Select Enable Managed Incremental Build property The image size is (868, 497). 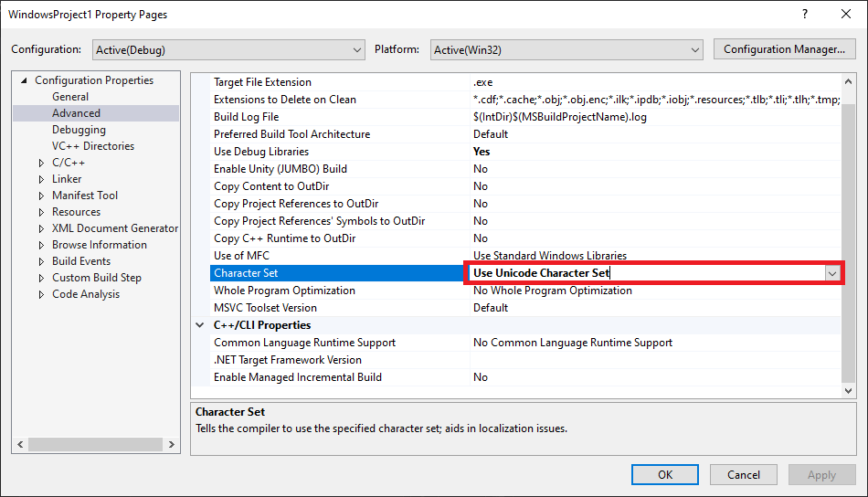(x=298, y=377)
